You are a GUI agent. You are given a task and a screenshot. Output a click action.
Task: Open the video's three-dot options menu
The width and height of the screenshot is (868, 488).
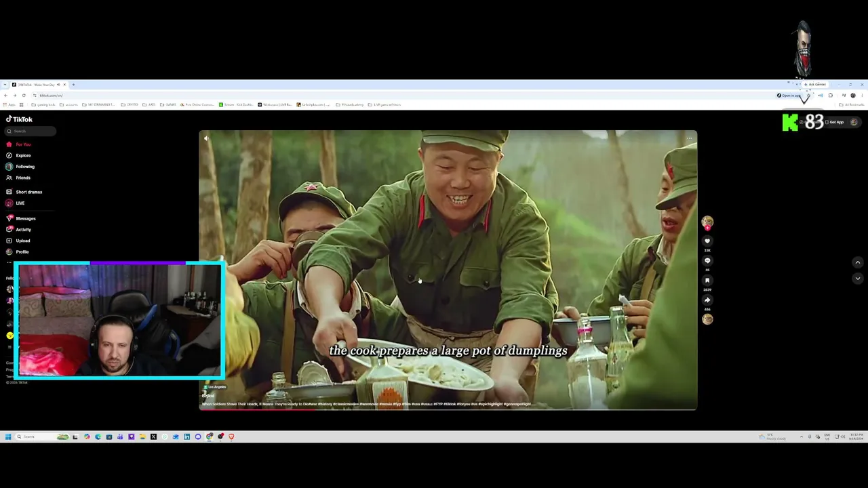pyautogui.click(x=689, y=138)
